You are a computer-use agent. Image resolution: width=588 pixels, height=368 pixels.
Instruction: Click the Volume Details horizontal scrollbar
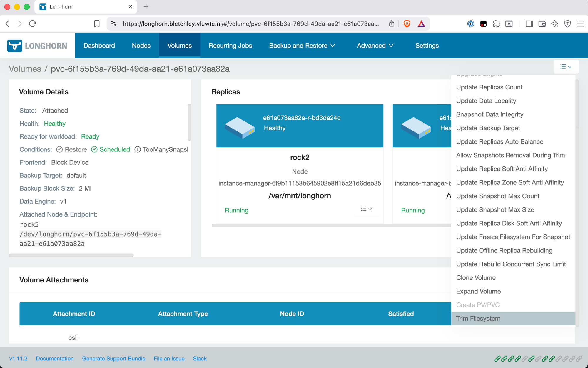pos(71,255)
